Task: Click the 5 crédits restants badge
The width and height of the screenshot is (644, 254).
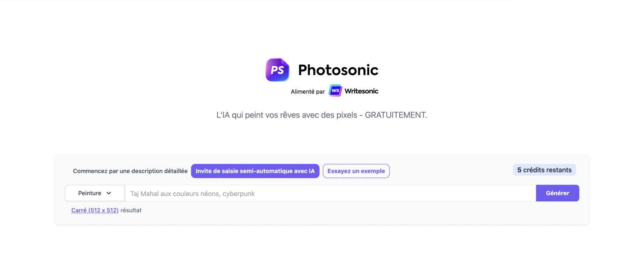Action: tap(544, 170)
